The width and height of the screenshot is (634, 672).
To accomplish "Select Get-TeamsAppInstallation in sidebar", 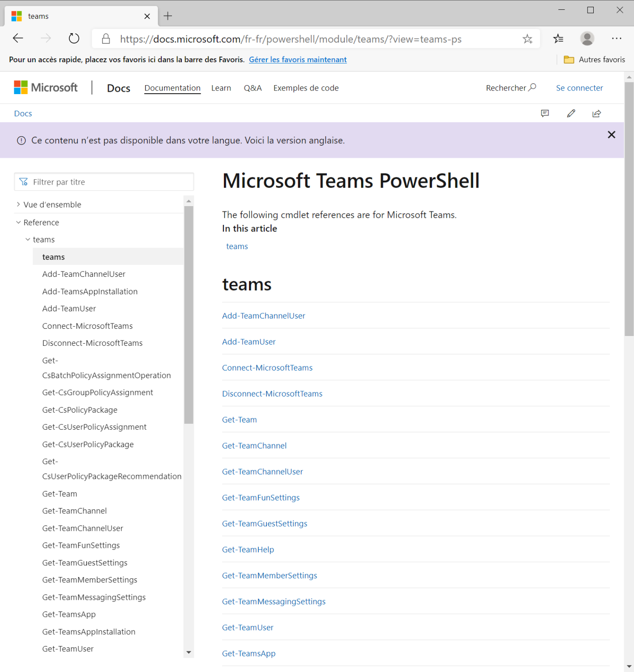I will tap(89, 632).
